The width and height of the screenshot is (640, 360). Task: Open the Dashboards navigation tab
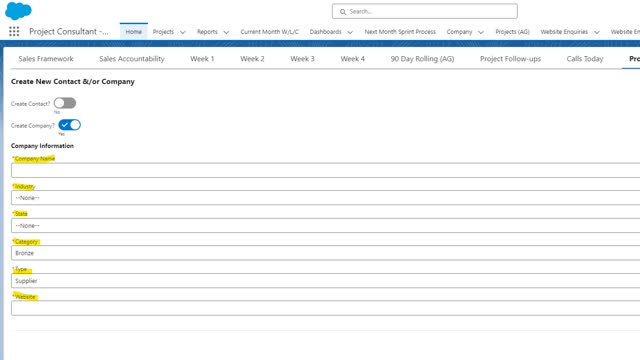(325, 31)
